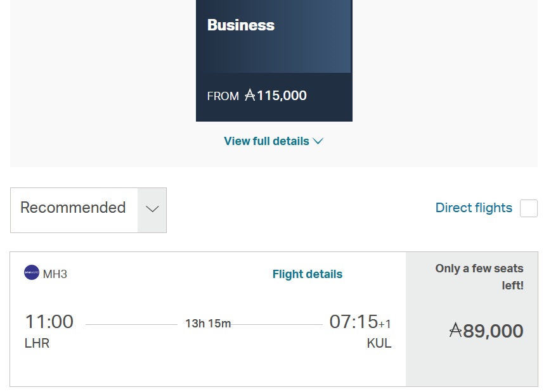Expand View full details section
Image resolution: width=544 pixels, height=392 pixels.
point(267,141)
